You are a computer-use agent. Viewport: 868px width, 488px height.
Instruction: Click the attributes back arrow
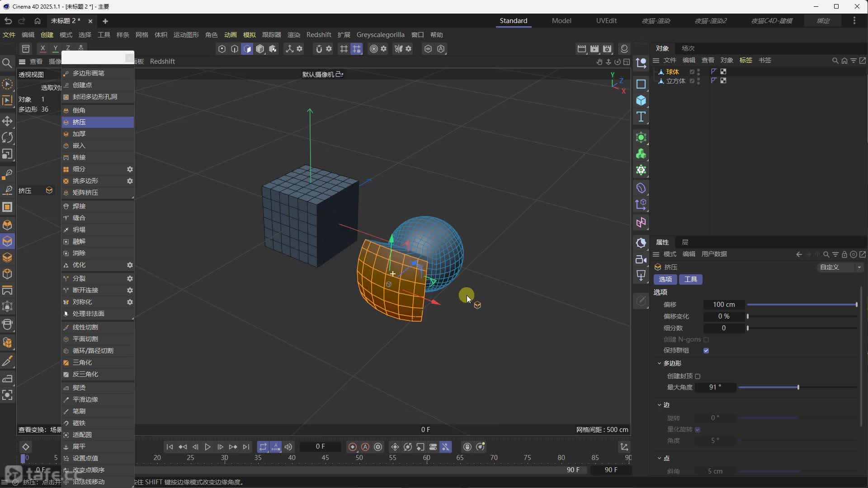[x=799, y=254]
